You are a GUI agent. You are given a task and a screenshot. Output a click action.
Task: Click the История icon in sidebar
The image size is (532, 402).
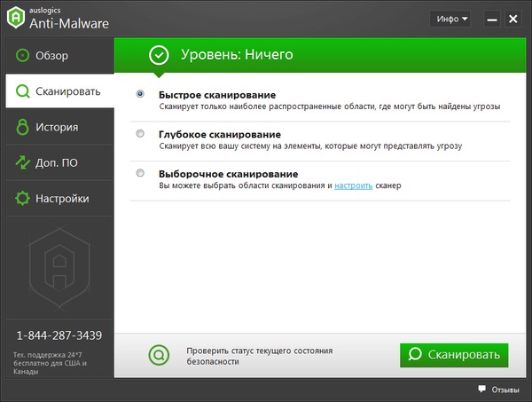[x=20, y=127]
